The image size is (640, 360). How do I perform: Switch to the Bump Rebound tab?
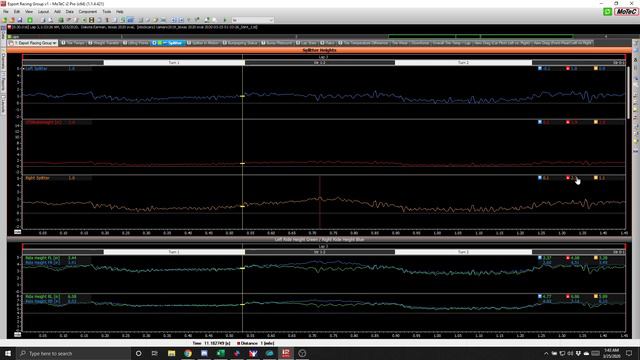[277, 42]
